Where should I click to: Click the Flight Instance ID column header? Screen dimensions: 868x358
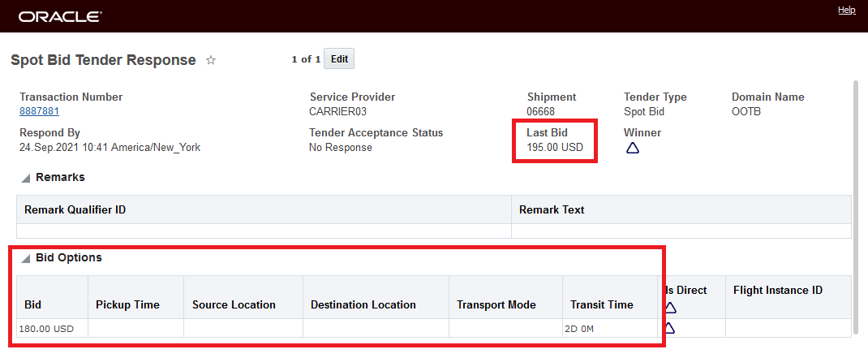(779, 290)
